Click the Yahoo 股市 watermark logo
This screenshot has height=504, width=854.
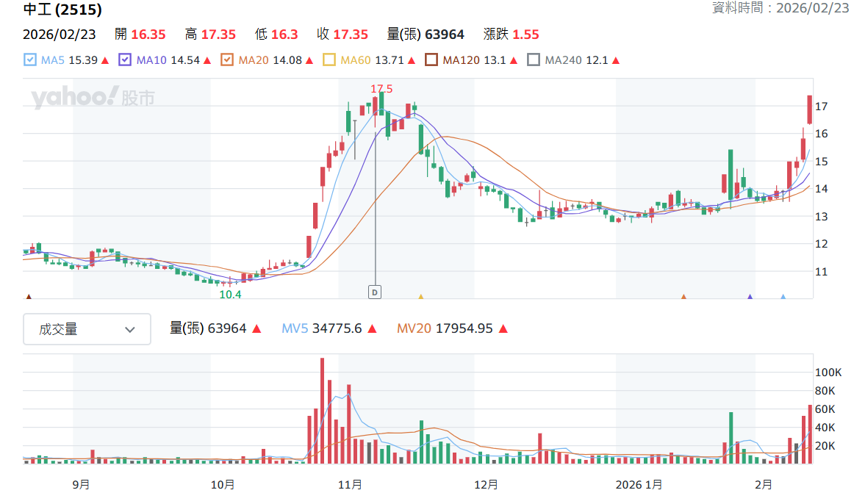point(93,98)
